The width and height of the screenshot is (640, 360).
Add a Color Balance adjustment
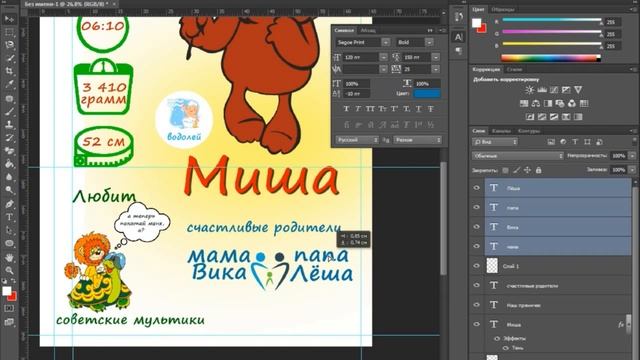point(536,103)
